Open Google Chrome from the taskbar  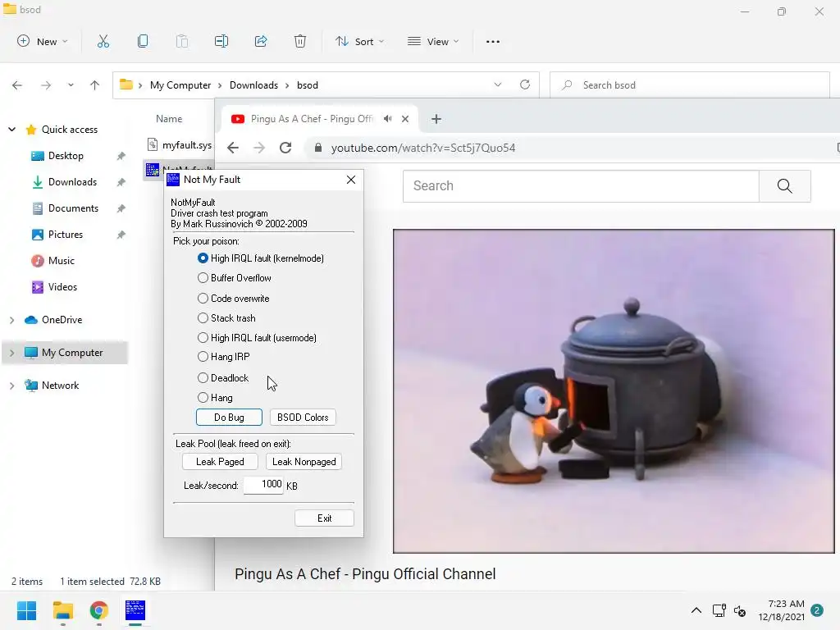tap(99, 610)
